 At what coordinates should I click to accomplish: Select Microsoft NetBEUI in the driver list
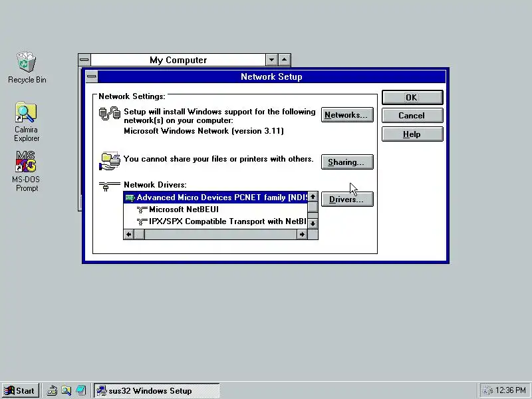(215, 209)
